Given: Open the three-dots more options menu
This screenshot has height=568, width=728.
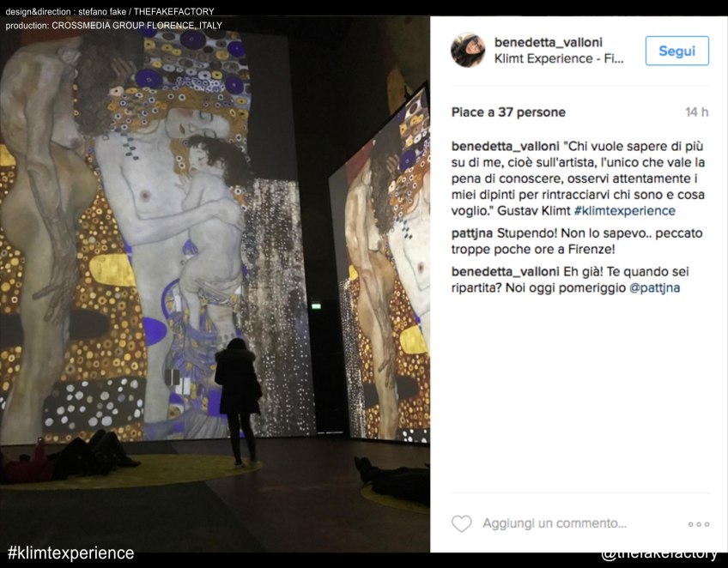Looking at the screenshot, I should 699,524.
